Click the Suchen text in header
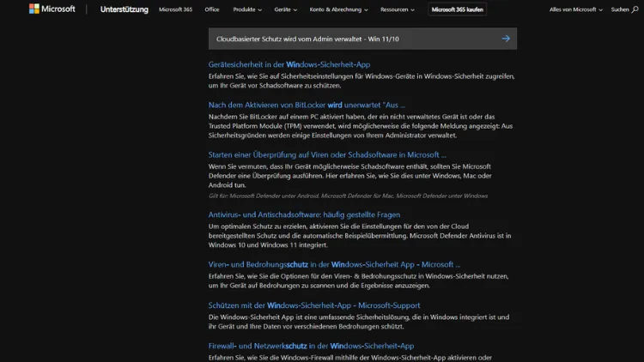The image size is (644, 362). [x=620, y=9]
